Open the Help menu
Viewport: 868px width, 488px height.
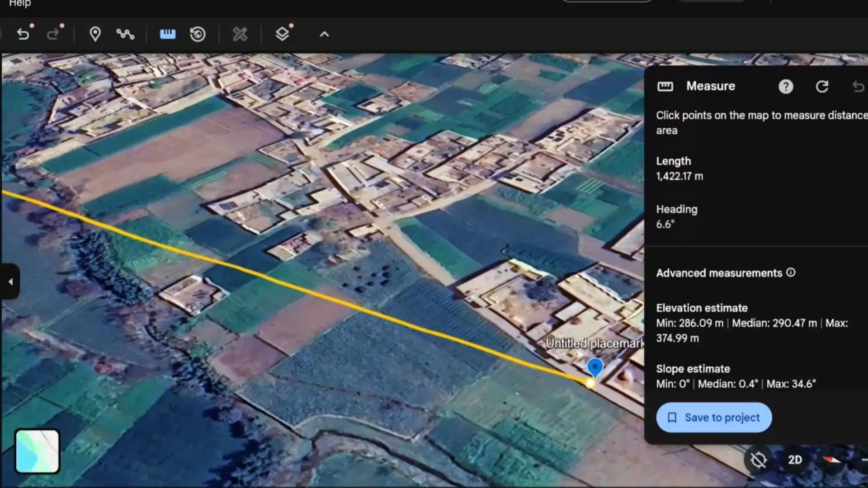tap(20, 4)
